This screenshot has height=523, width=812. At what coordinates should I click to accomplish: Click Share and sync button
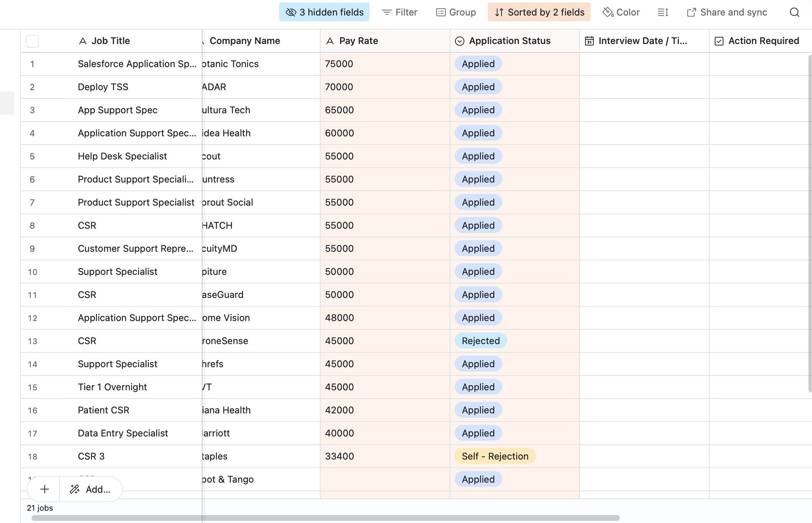727,12
